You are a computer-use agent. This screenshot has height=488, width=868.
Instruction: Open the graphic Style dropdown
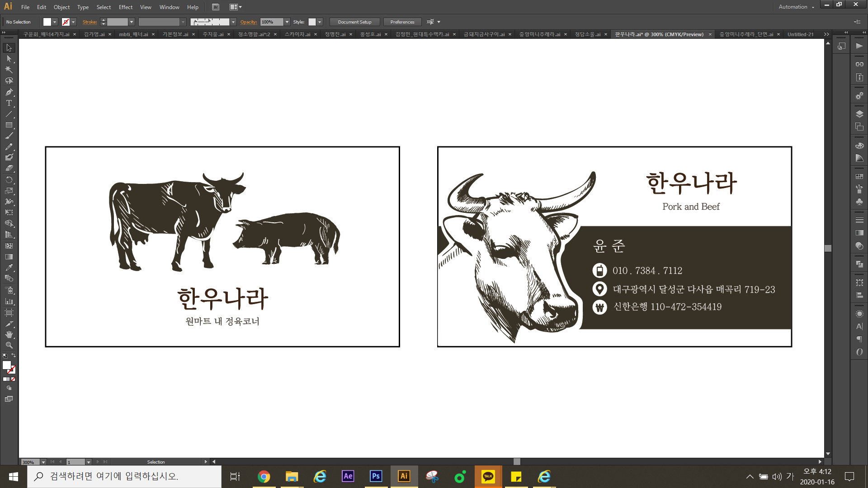coord(320,22)
